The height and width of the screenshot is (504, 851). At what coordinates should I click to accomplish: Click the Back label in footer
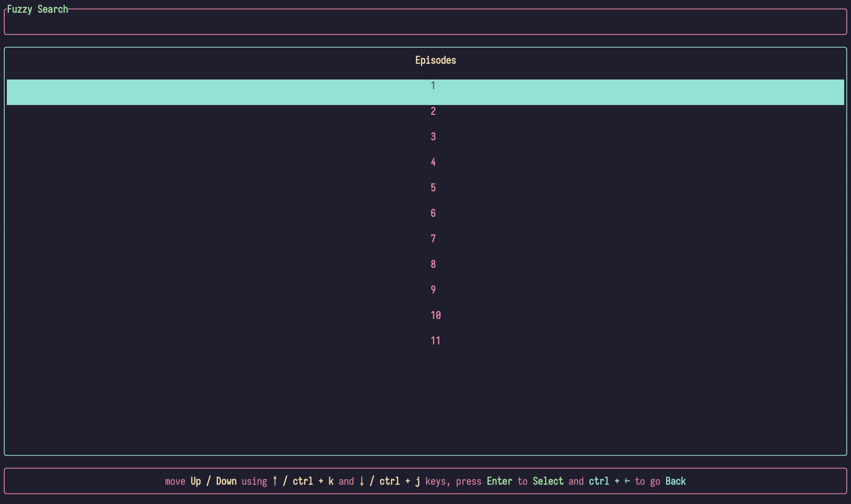click(675, 481)
